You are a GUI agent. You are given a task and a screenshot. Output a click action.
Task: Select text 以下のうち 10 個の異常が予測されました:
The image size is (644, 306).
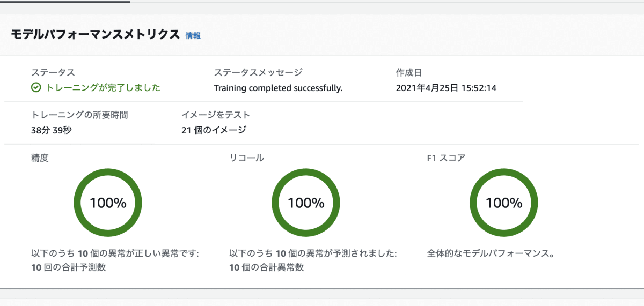(x=313, y=253)
